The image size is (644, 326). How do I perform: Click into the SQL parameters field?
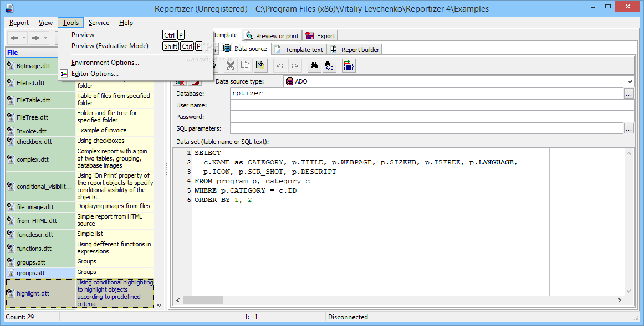(x=427, y=128)
